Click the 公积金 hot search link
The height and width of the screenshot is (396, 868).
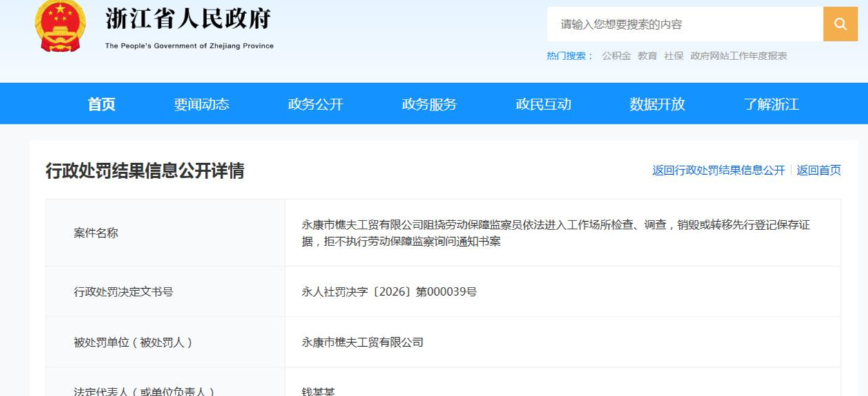(x=616, y=56)
